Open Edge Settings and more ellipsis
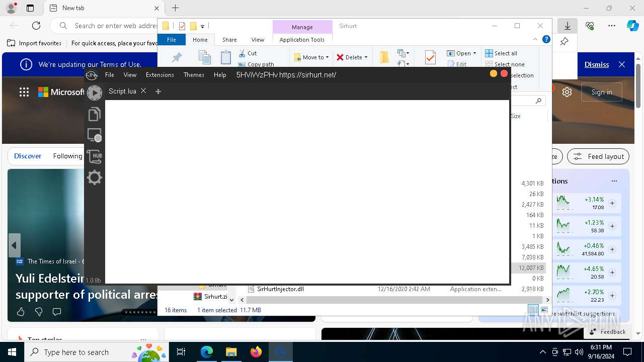644x362 pixels. click(612, 26)
